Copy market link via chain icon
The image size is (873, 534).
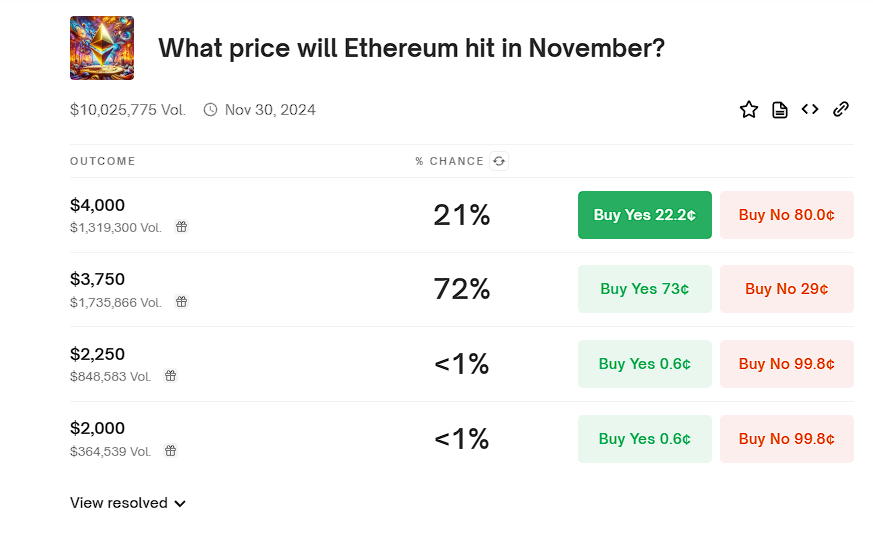tap(841, 109)
